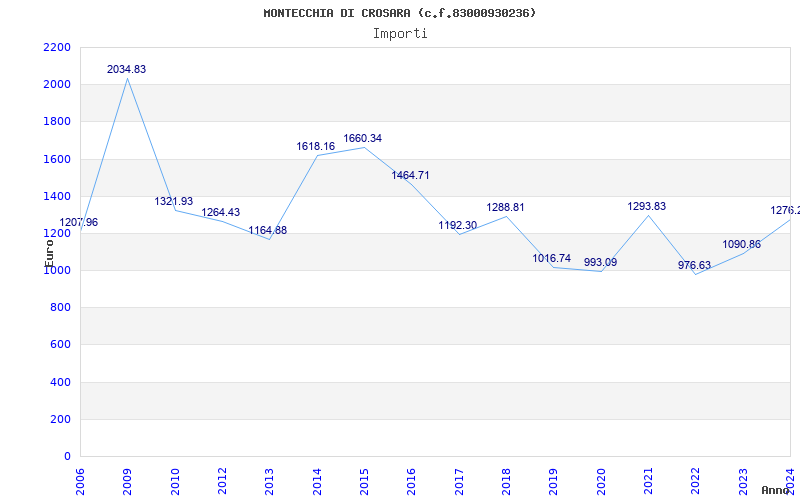
Task: Click the 2023 x-axis year label
Action: coord(743,481)
